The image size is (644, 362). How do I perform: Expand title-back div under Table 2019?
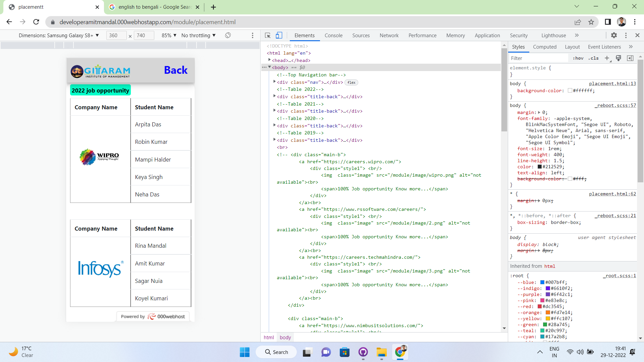tap(274, 140)
